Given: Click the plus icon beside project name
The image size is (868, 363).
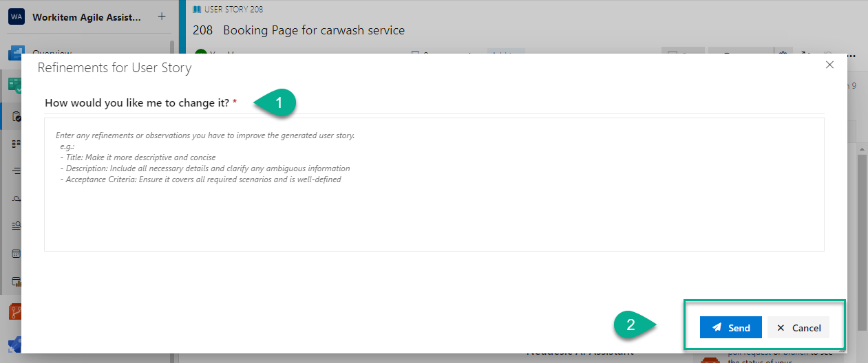Looking at the screenshot, I should pos(161,16).
